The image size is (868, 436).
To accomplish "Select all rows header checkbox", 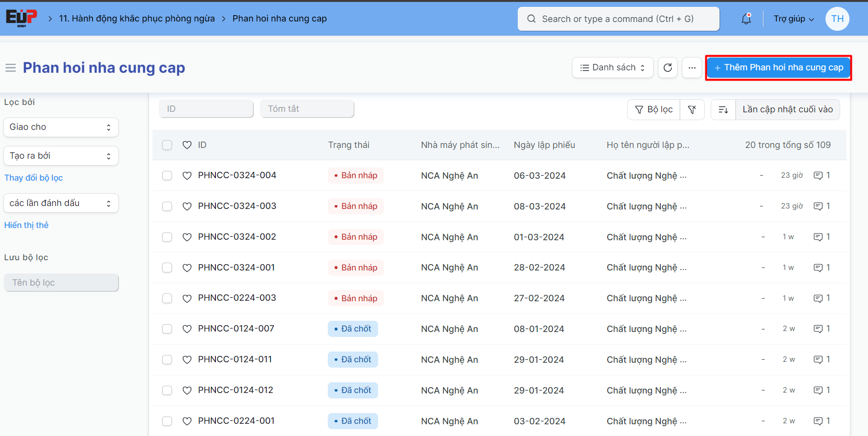I will pyautogui.click(x=167, y=145).
